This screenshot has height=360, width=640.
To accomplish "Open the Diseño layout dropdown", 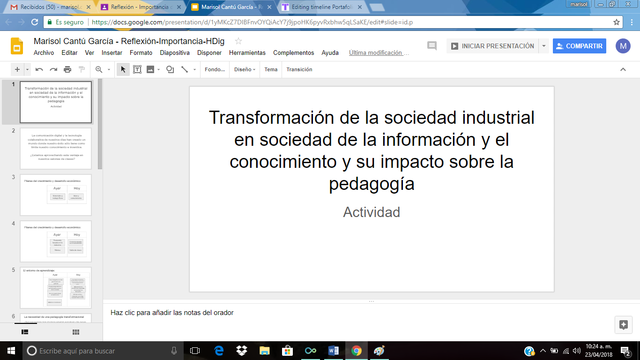I will [244, 69].
